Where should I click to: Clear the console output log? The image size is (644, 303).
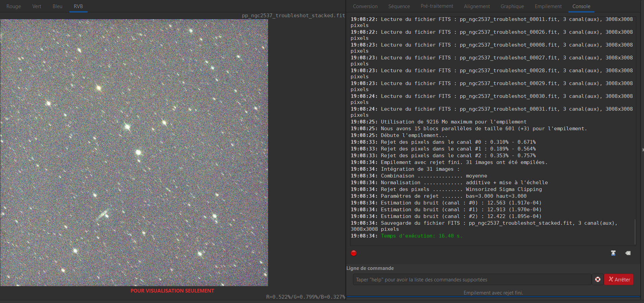[x=628, y=253]
